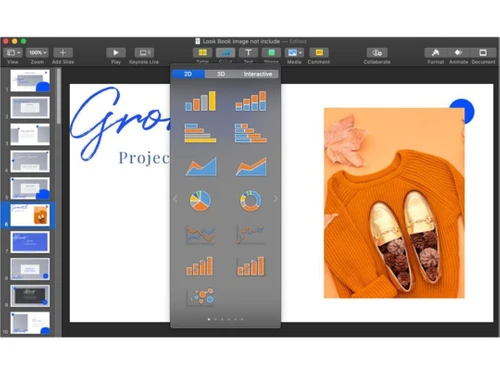Insert a line chart
The width and height of the screenshot is (500, 375).
tap(200, 234)
